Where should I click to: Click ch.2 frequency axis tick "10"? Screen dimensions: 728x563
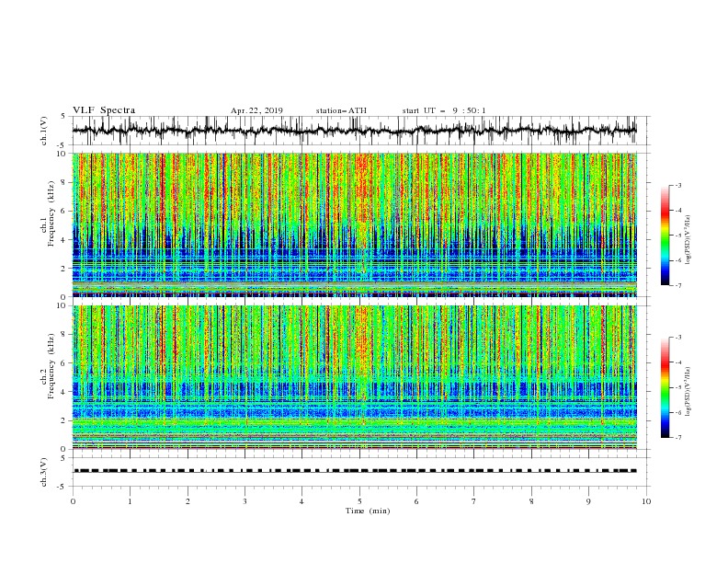pos(62,305)
